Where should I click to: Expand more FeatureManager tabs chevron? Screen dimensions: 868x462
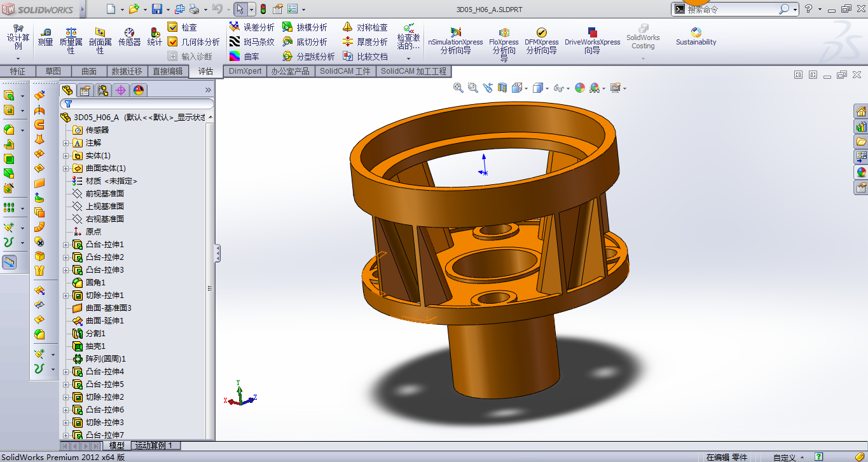pyautogui.click(x=208, y=90)
